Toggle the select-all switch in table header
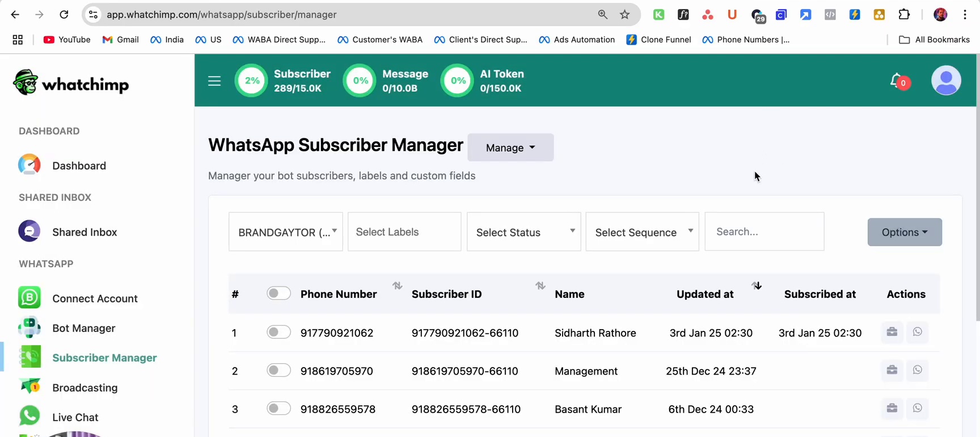 [278, 293]
